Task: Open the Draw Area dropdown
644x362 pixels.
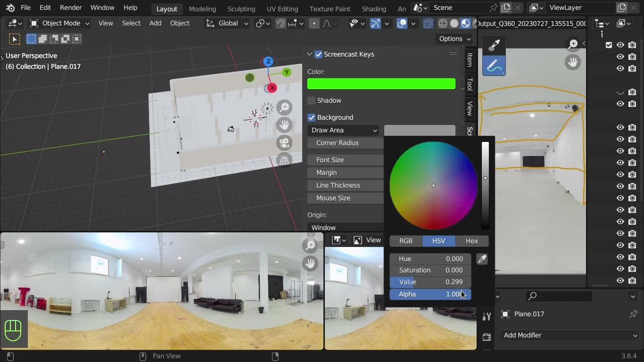Action: coord(344,130)
